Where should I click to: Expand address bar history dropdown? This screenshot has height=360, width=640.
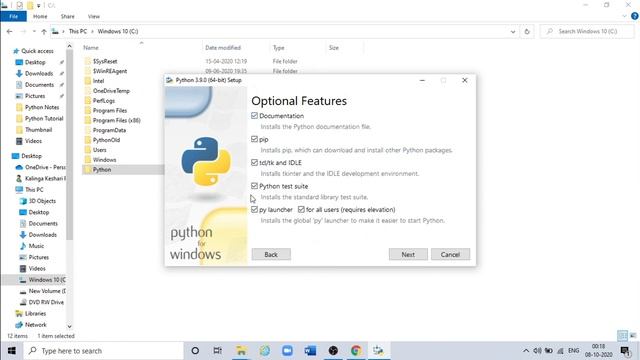pos(513,31)
